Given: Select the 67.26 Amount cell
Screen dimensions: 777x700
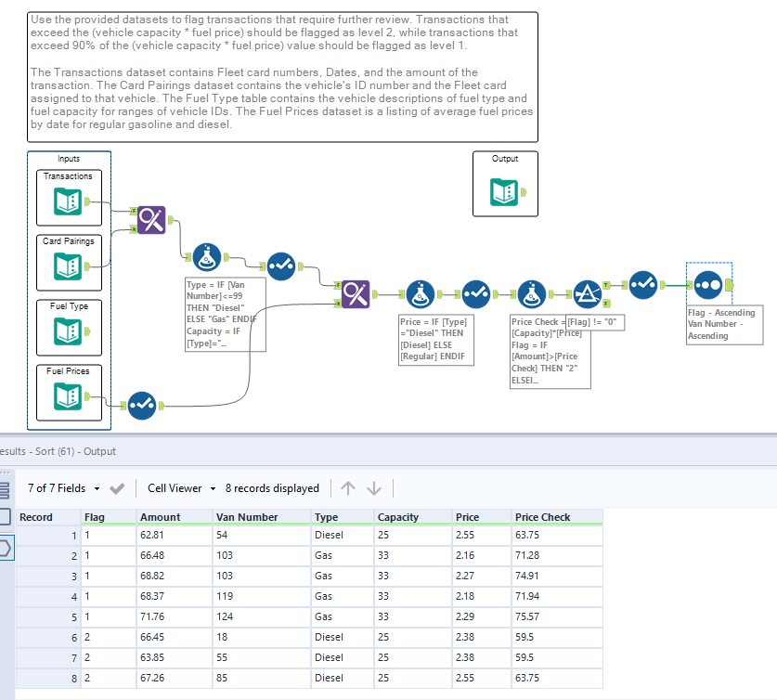Looking at the screenshot, I should click(x=175, y=678).
